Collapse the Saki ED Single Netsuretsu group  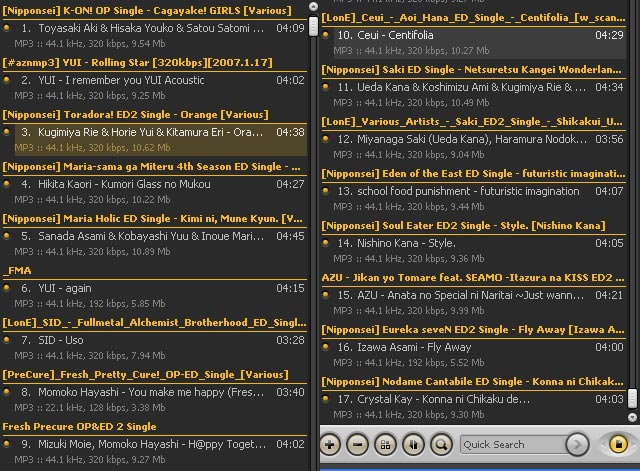(x=473, y=69)
